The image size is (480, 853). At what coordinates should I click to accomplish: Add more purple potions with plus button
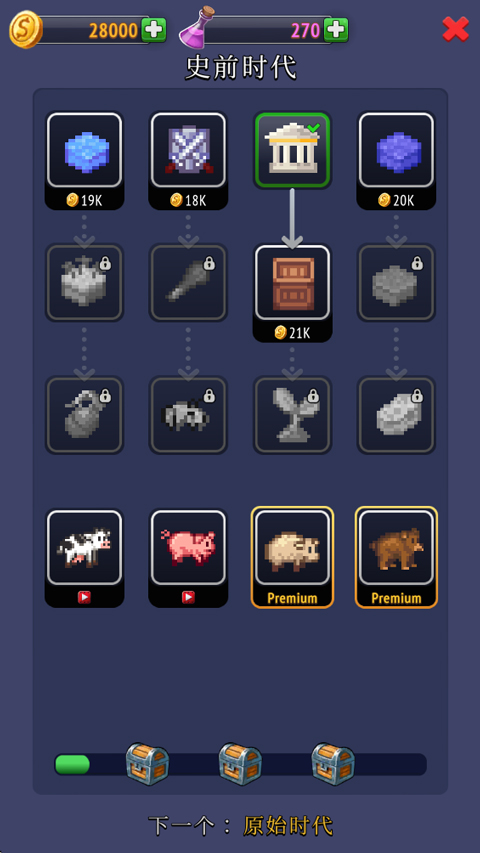coord(336,29)
